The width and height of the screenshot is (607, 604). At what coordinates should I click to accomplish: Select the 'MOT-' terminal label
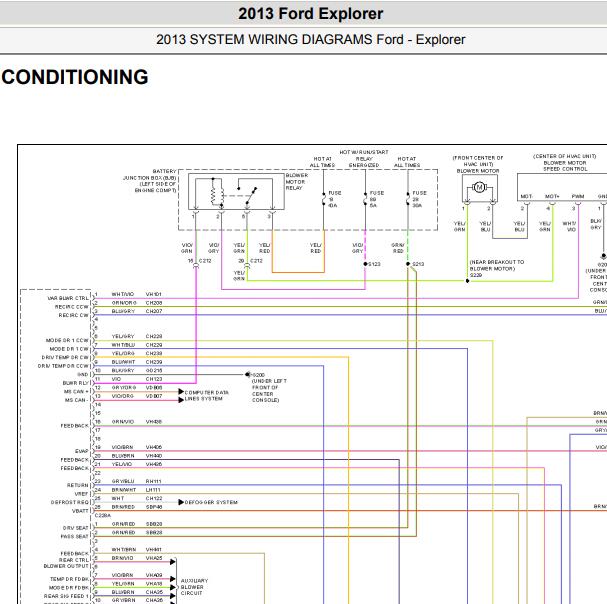(x=526, y=196)
